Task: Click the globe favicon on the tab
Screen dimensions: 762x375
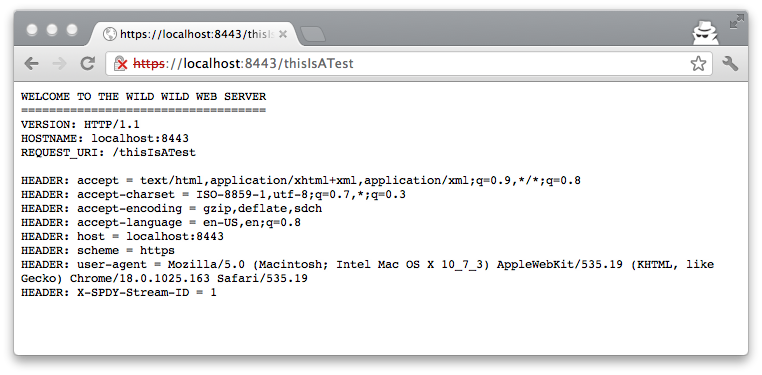Action: point(110,34)
